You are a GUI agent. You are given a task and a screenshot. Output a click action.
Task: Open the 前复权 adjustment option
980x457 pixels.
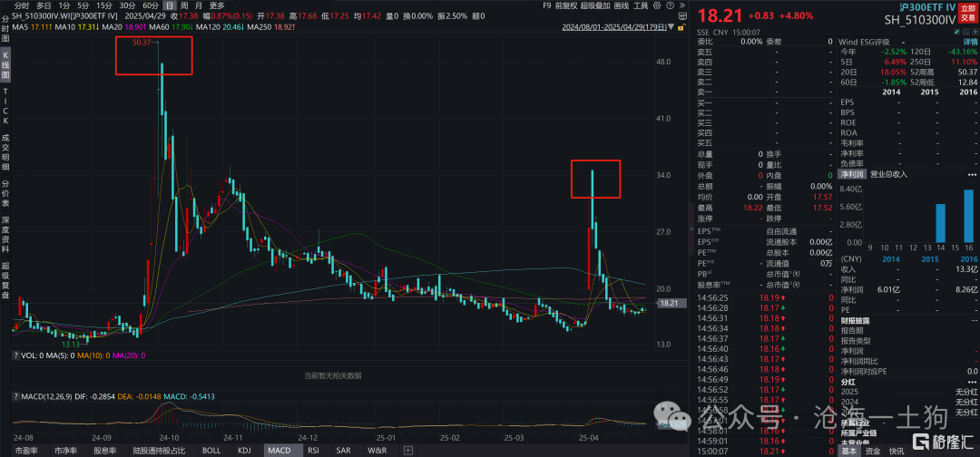point(566,5)
